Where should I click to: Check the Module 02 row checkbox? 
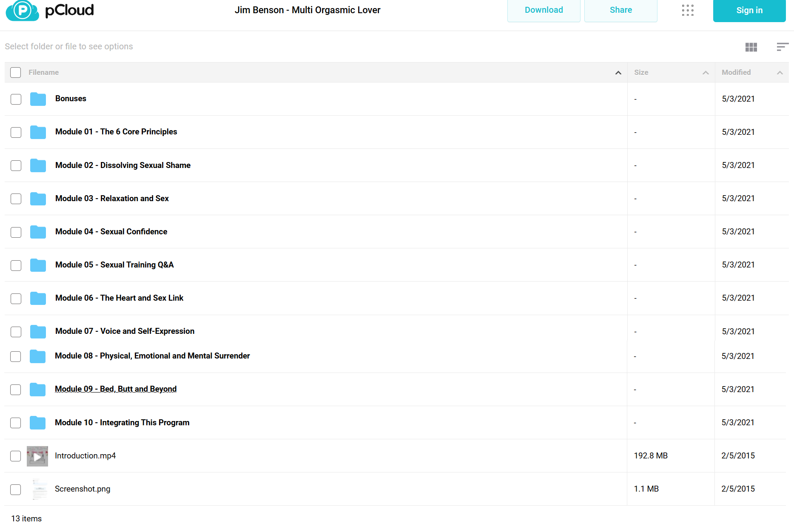tap(16, 165)
